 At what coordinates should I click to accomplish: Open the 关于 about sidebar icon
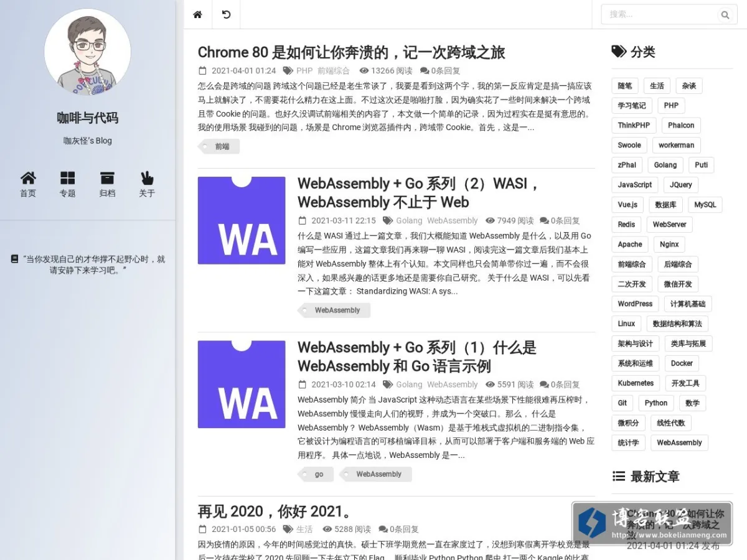147,185
